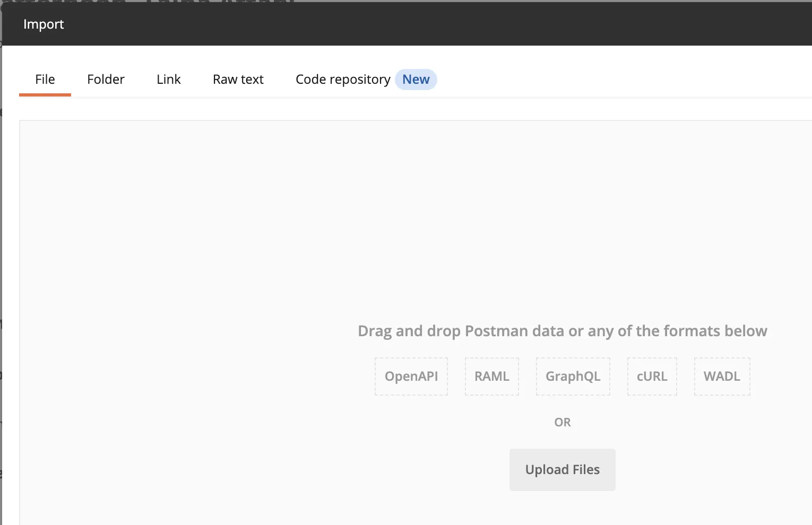The height and width of the screenshot is (525, 812).
Task: Open the Link tab
Action: (169, 80)
